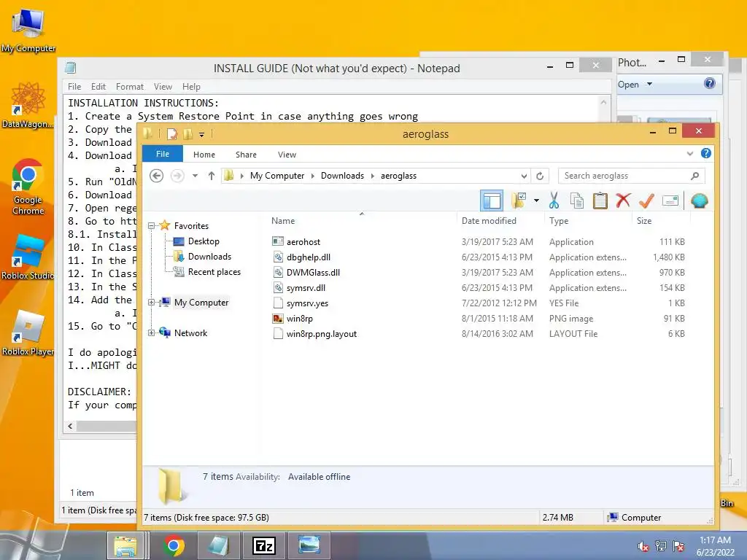Click the Paste clipboard icon
The height and width of the screenshot is (560, 747).
click(600, 201)
